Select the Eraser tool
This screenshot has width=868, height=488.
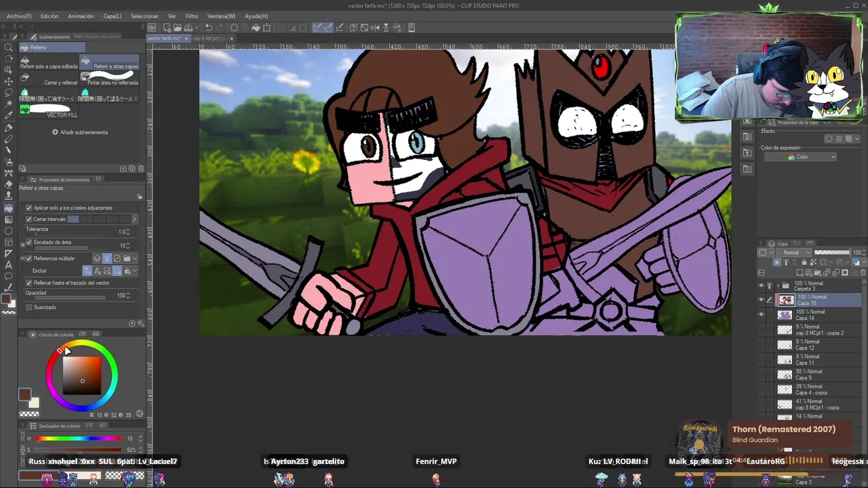pyautogui.click(x=9, y=184)
